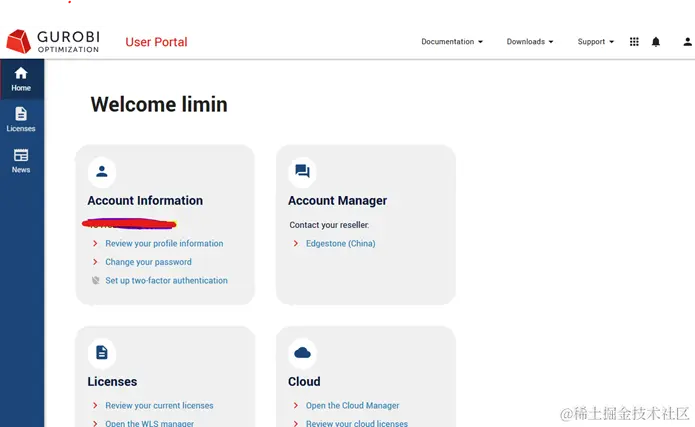Open Review your current licenses
Screen dimensions: 695x427
(159, 405)
